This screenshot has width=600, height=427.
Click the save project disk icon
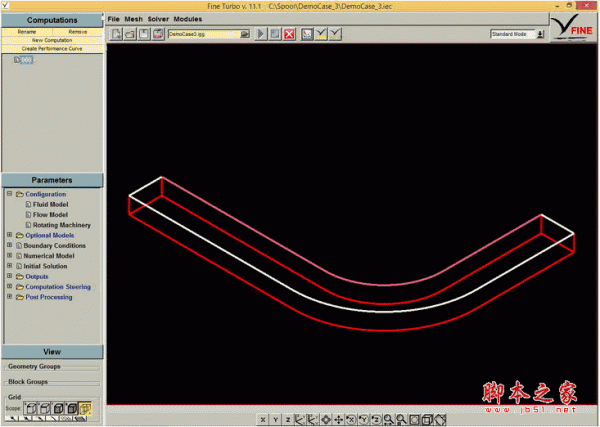145,34
